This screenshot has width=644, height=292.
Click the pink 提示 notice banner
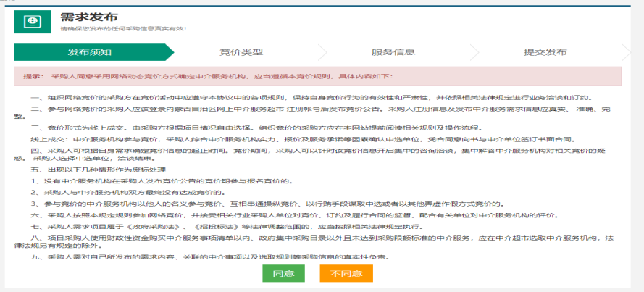(317, 76)
